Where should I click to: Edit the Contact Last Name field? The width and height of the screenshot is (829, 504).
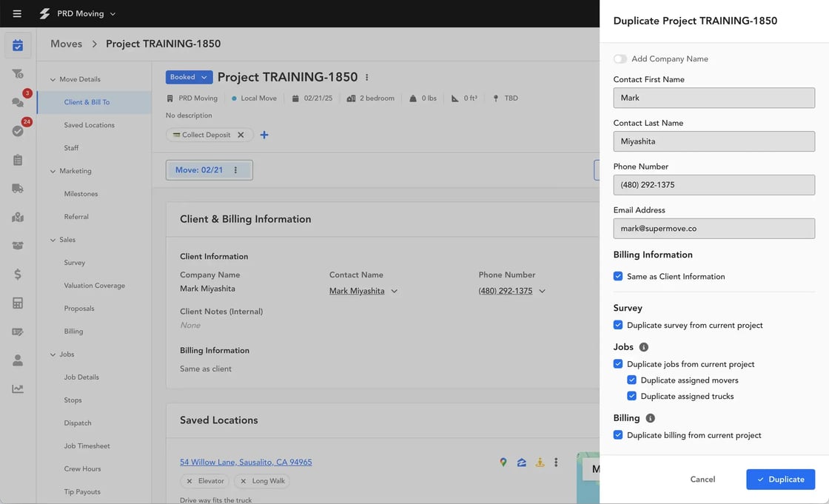[x=714, y=141]
